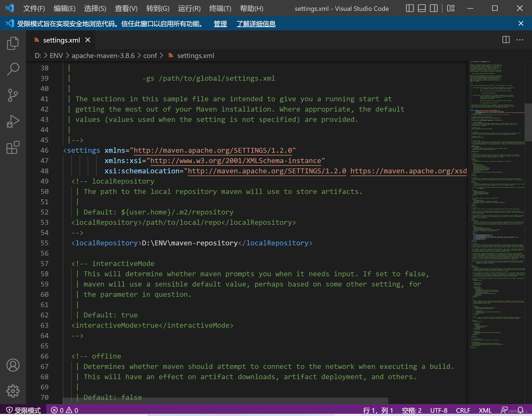
Task: Dismiss the restricted mode banner
Action: (521, 24)
